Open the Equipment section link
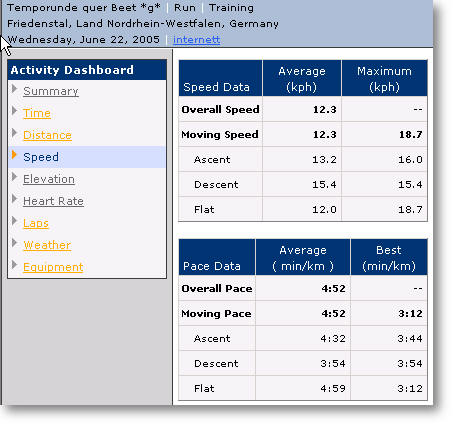The height and width of the screenshot is (424, 453). 53,267
